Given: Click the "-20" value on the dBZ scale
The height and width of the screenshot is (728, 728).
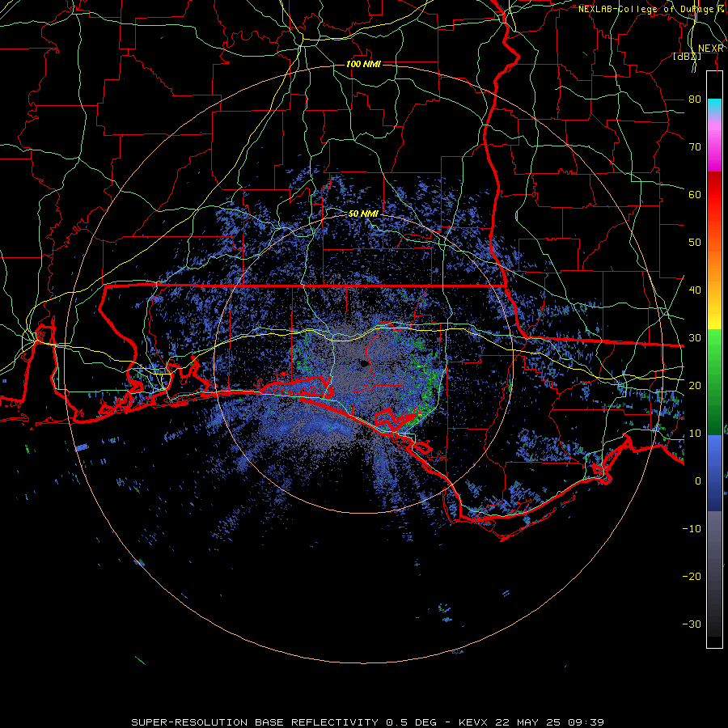Looking at the screenshot, I should pyautogui.click(x=692, y=577).
